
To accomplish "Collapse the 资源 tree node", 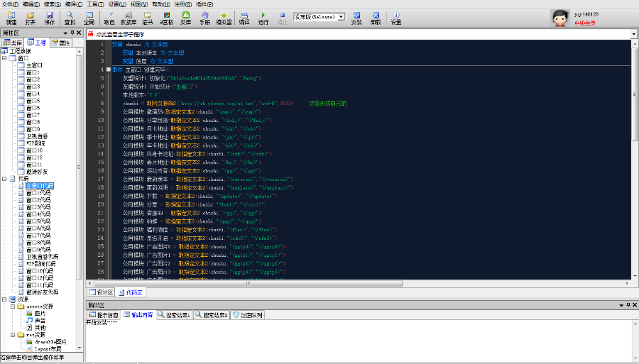I will pyautogui.click(x=4, y=299).
